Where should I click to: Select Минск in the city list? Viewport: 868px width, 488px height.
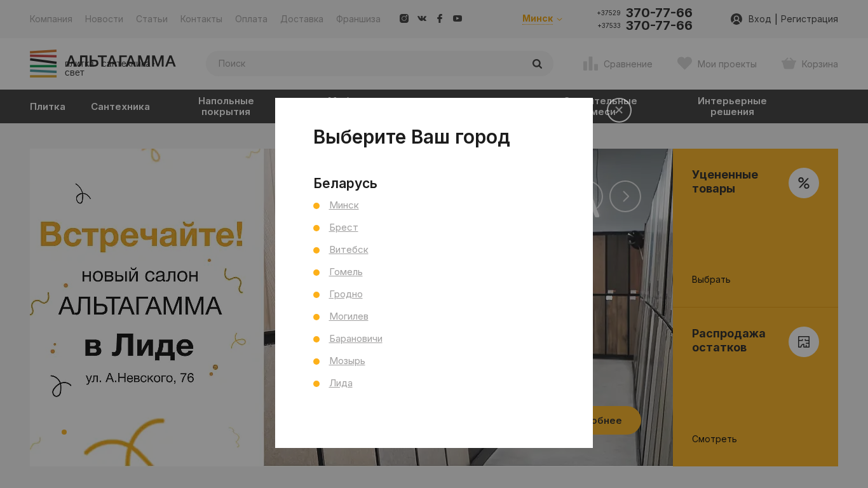[x=344, y=205]
